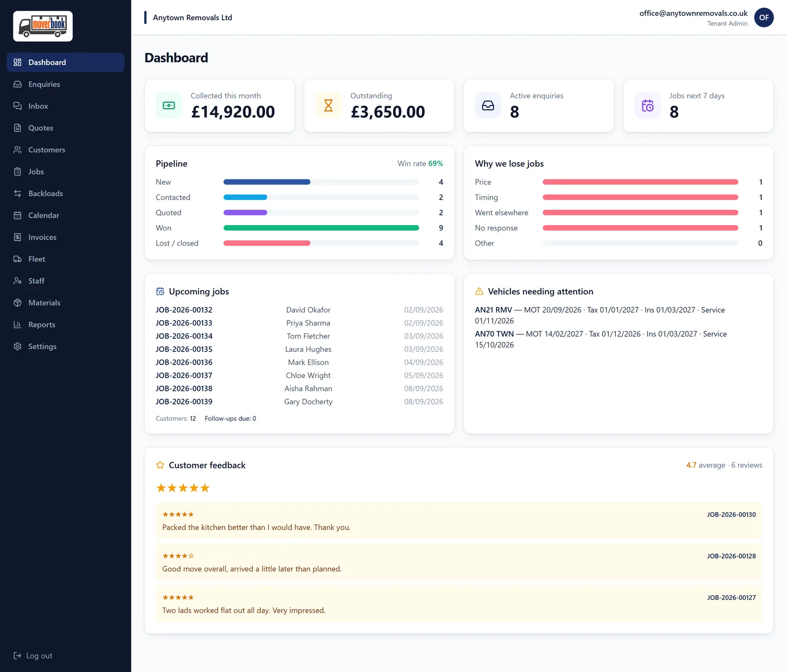
Task: Click the cash icon on Collected this month card
Action: (169, 106)
